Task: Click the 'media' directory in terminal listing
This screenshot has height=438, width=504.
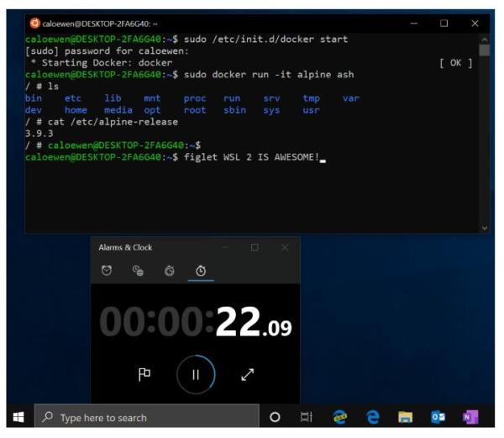Action: coord(118,110)
